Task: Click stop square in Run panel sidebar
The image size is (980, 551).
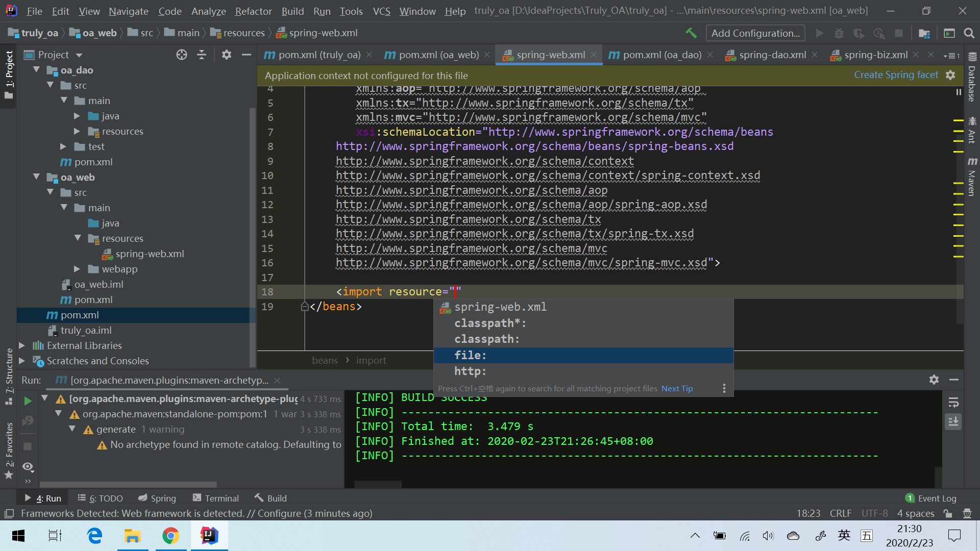Action: pyautogui.click(x=28, y=446)
